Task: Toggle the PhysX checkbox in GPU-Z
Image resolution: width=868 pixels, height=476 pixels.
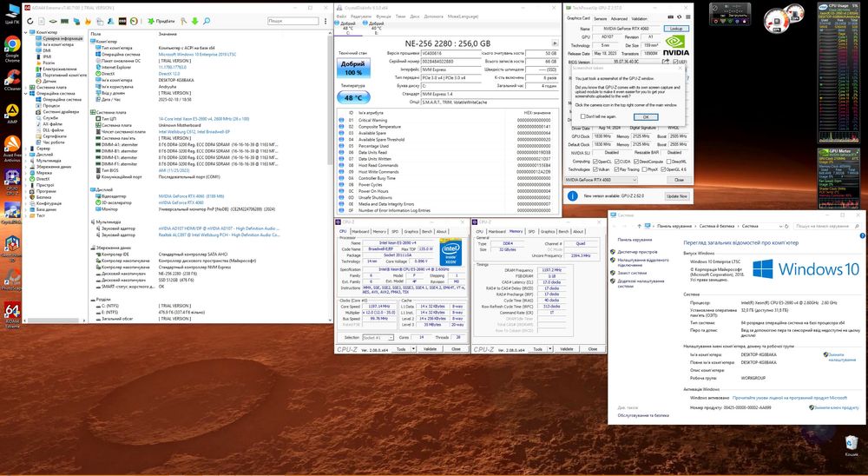Action: pos(644,169)
